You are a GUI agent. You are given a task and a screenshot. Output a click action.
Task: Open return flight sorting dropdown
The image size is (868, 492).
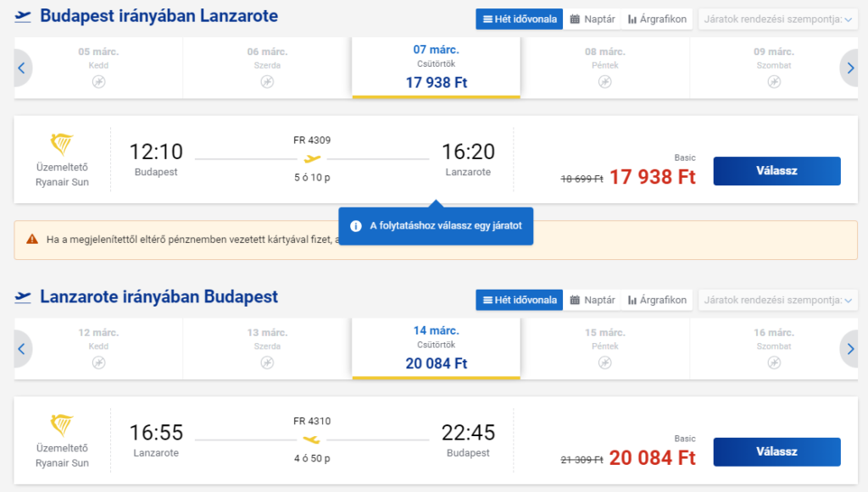[777, 300]
